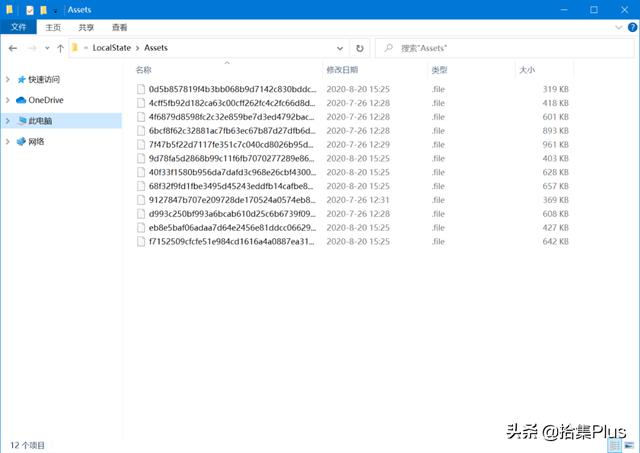The width and height of the screenshot is (640, 453).
Task: Open recent locations dropdown beside Forward arrow
Action: [47, 47]
